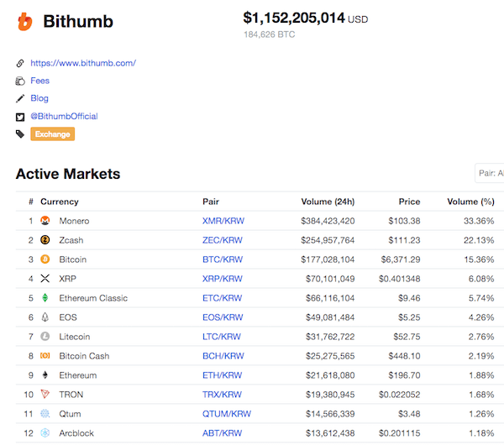Viewport: 504px width, 445px height.
Task: Click the TRON coin icon
Action: pyautogui.click(x=45, y=394)
